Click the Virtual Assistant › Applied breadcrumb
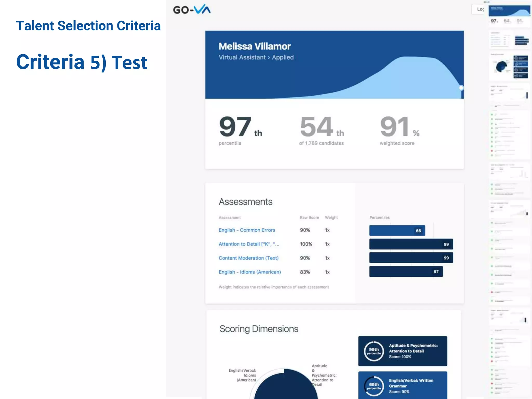This screenshot has height=399, width=532. 256,57
